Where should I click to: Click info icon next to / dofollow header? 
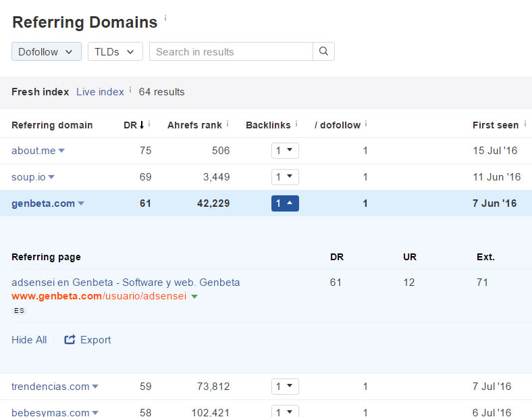[366, 124]
